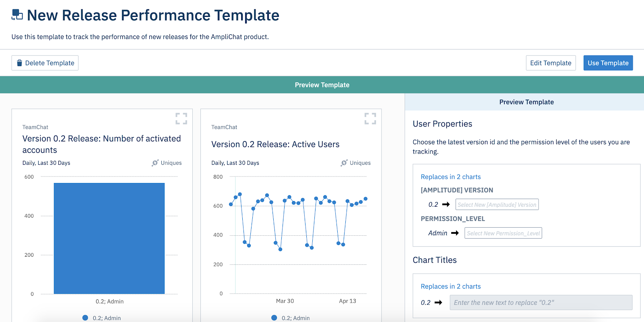Click the template icon beside the page title

[17, 15]
